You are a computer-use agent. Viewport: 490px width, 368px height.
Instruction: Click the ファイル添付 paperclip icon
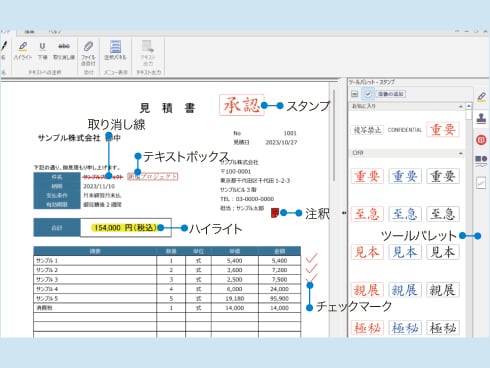[x=88, y=53]
